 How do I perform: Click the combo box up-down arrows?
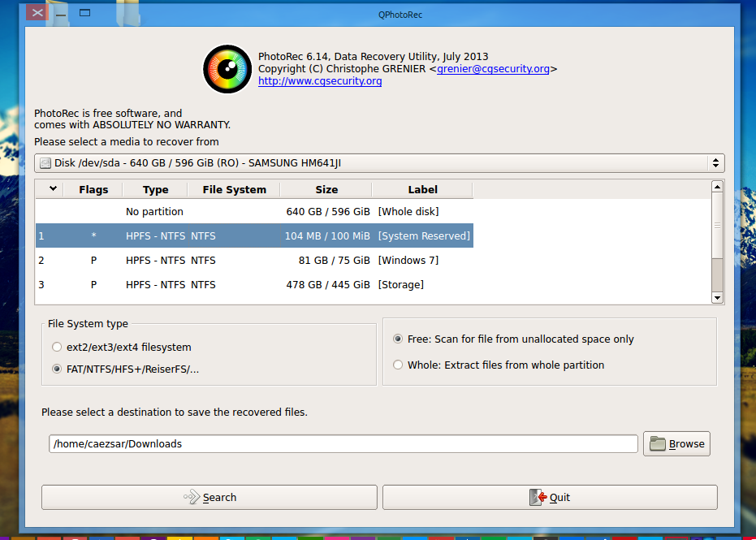(x=715, y=163)
